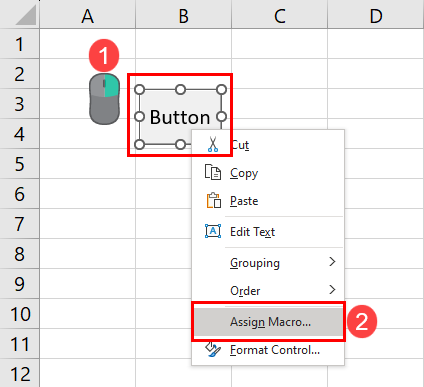
Task: Select row 12 header
Action: click(19, 373)
